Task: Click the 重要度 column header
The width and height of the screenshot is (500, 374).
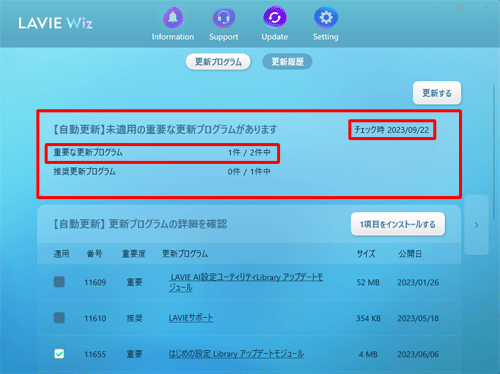Action: (x=134, y=254)
